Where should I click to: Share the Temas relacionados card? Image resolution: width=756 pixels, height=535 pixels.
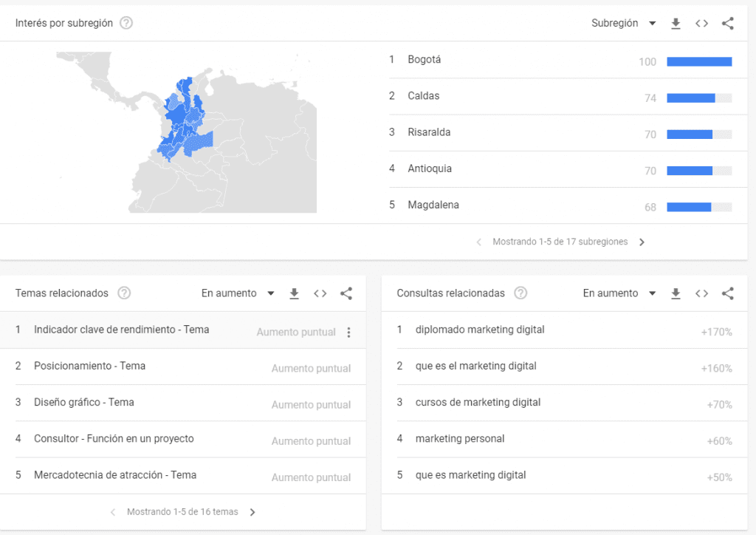tap(346, 293)
